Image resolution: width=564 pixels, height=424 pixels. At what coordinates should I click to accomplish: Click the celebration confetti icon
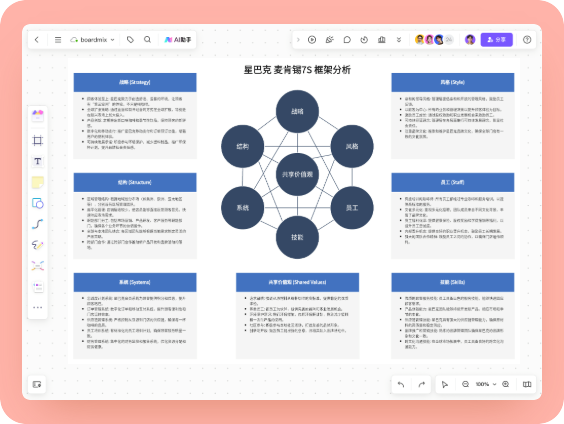coord(329,40)
